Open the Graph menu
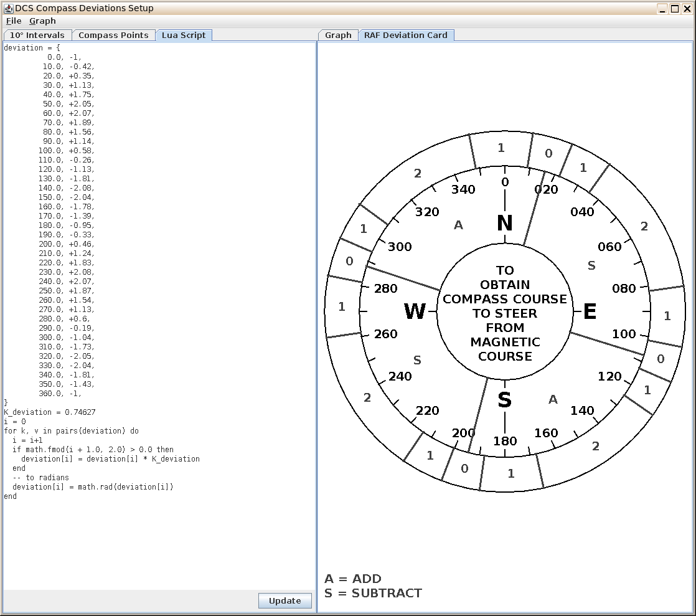Viewport: 696px width, 616px height. coord(42,21)
